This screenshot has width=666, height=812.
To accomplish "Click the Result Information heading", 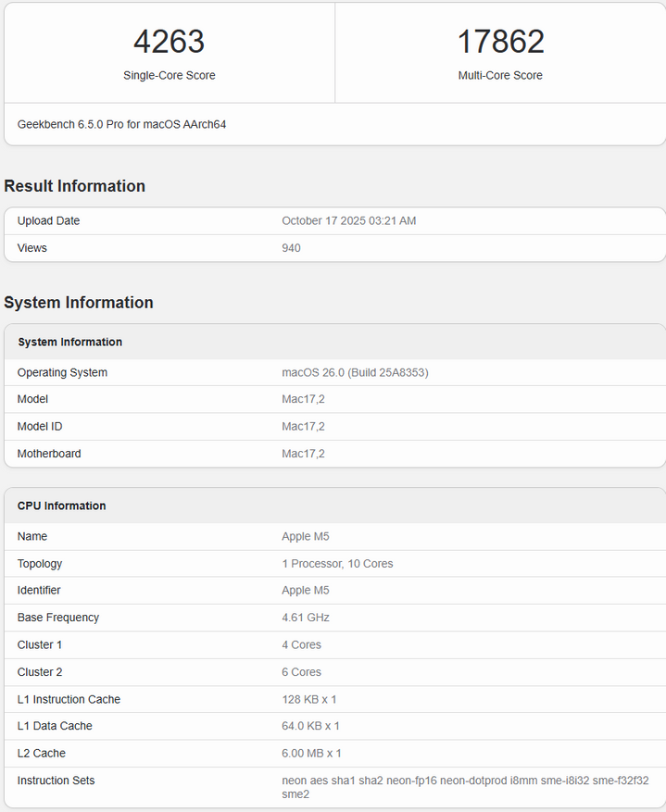I will pyautogui.click(x=74, y=186).
